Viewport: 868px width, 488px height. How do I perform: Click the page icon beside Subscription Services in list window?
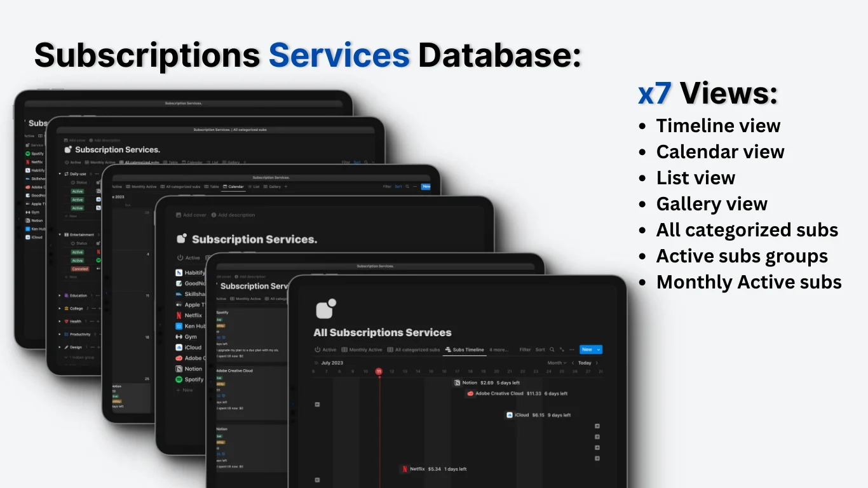pos(182,238)
